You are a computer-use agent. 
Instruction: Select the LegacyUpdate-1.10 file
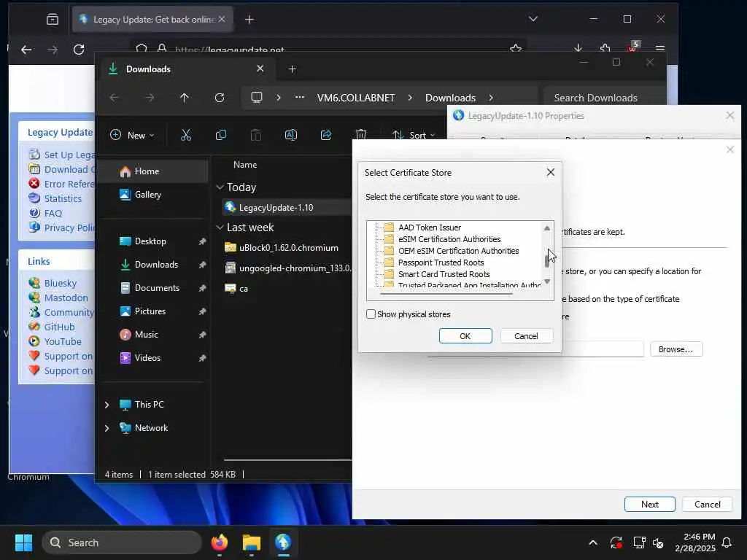286,208
